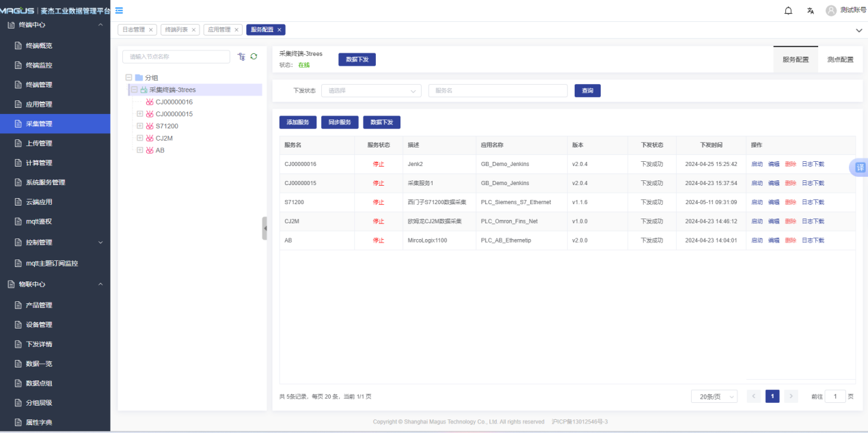Image resolution: width=868 pixels, height=433 pixels.
Task: Select the AB node in the tree
Action: click(160, 150)
